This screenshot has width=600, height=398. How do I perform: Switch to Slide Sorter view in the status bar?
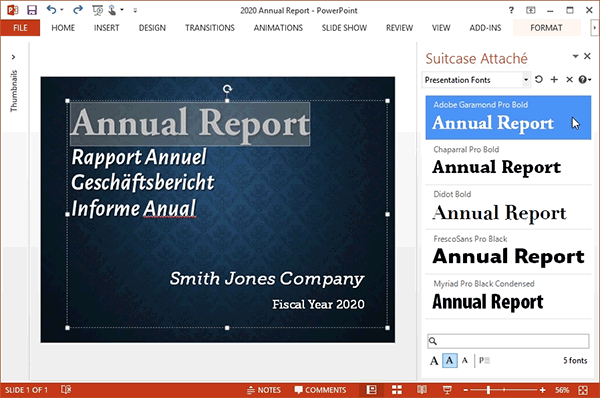397,390
